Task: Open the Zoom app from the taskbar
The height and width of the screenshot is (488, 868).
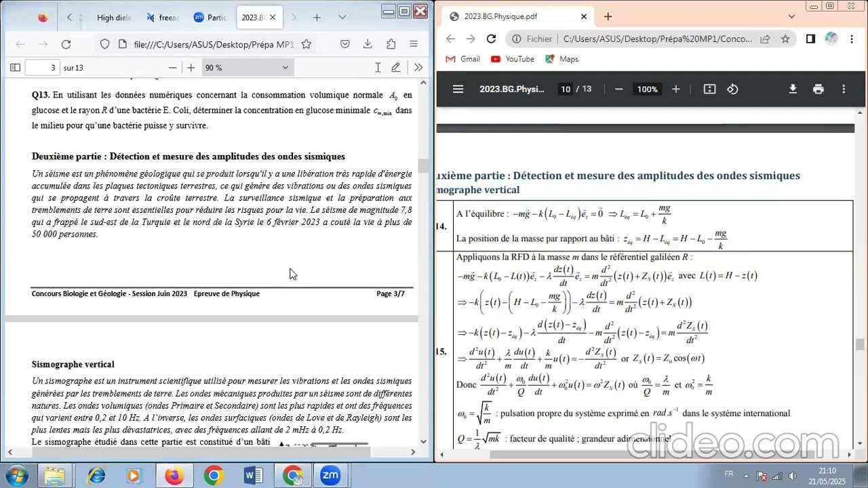Action: pyautogui.click(x=330, y=475)
